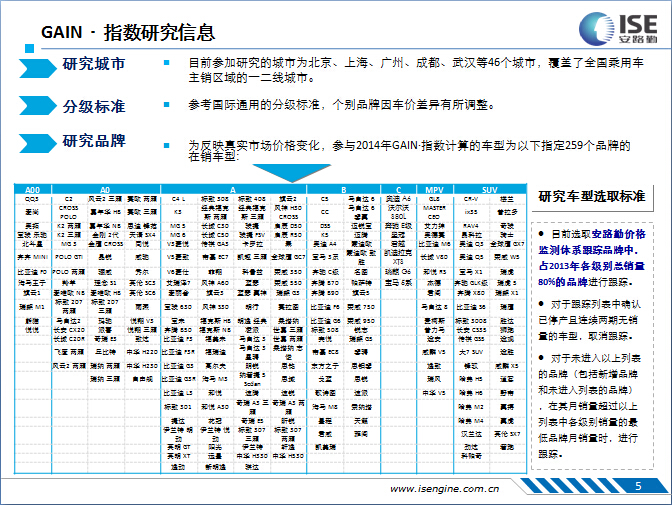Select the 东方之子 cell
This screenshot has width=672, height=505.
pos(324,367)
